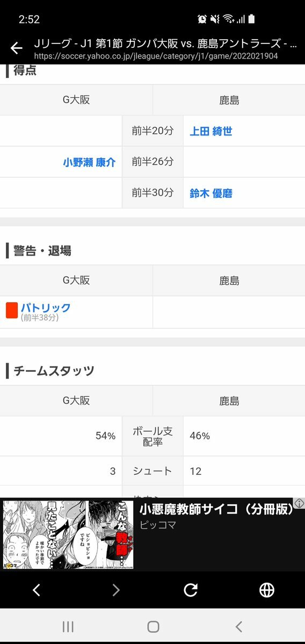This screenshot has height=644, width=305.
Task: Tap the page URL in the header
Action: click(156, 56)
